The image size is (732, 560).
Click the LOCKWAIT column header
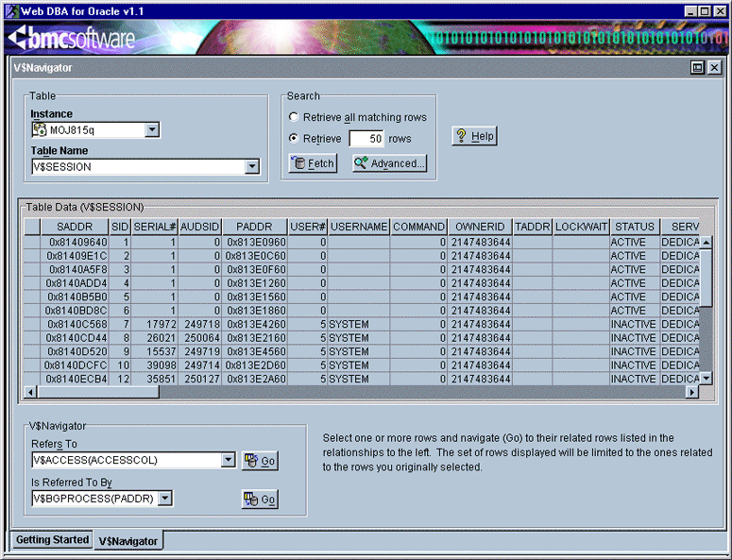tap(581, 227)
